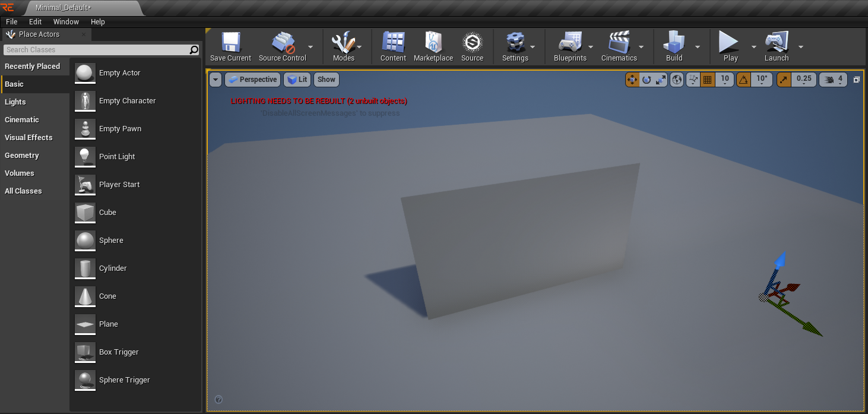
Task: Switch to the Geometry category tab
Action: coord(22,156)
